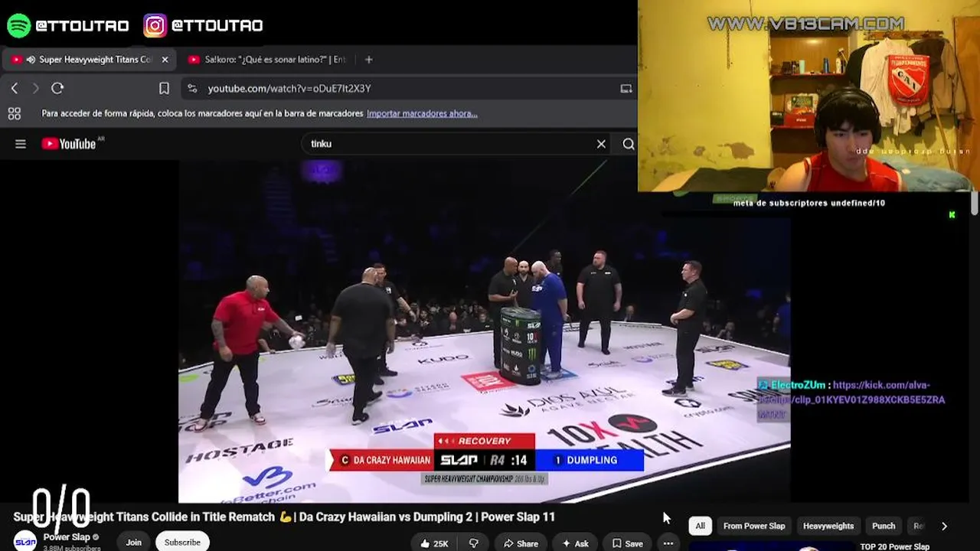The height and width of the screenshot is (551, 980).
Task: Click the video player to pause
Action: coord(484,331)
